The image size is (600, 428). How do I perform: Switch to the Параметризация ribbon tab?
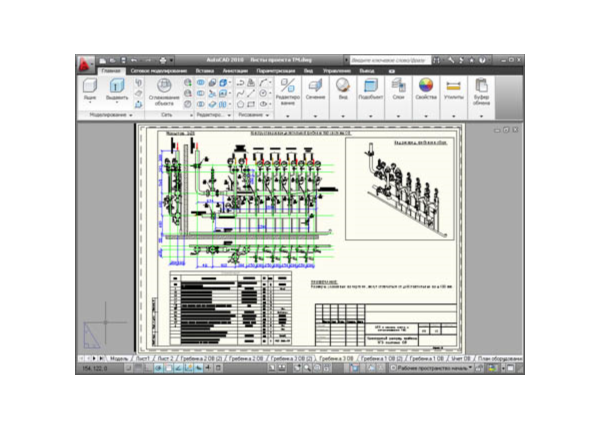pyautogui.click(x=276, y=71)
